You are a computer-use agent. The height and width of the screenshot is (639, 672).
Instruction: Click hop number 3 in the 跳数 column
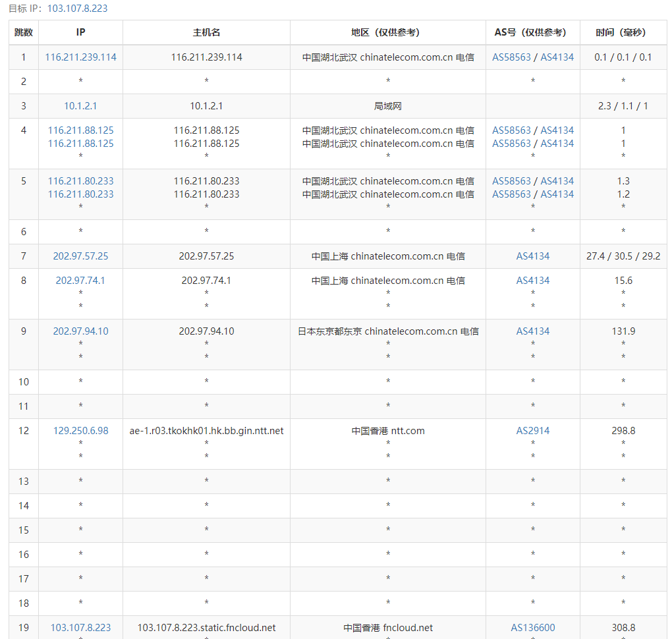24,106
